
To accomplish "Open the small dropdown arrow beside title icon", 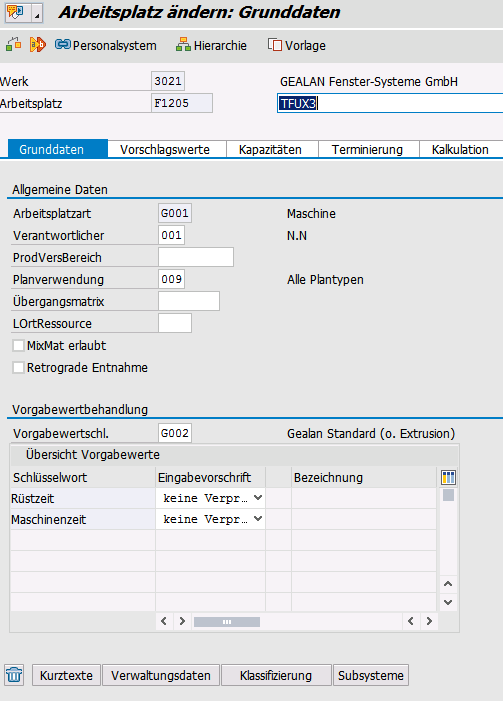I will click(x=38, y=13).
